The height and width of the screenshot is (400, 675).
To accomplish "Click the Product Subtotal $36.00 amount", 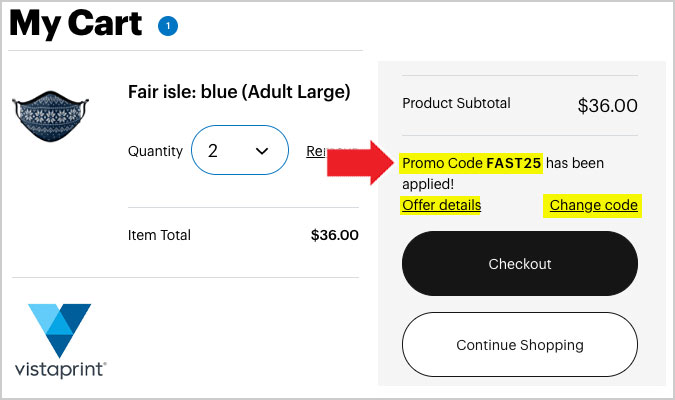I will [607, 105].
